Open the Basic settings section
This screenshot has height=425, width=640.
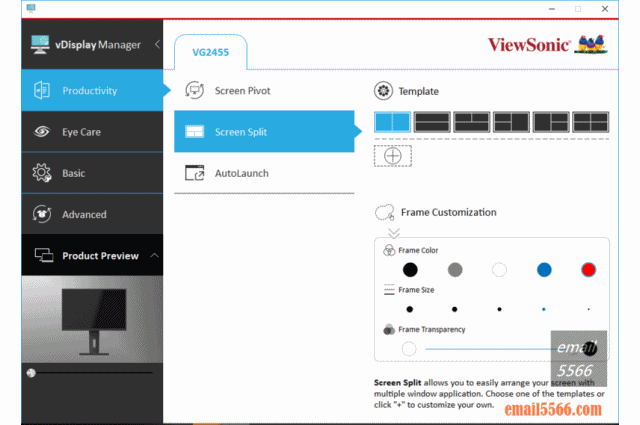click(92, 173)
